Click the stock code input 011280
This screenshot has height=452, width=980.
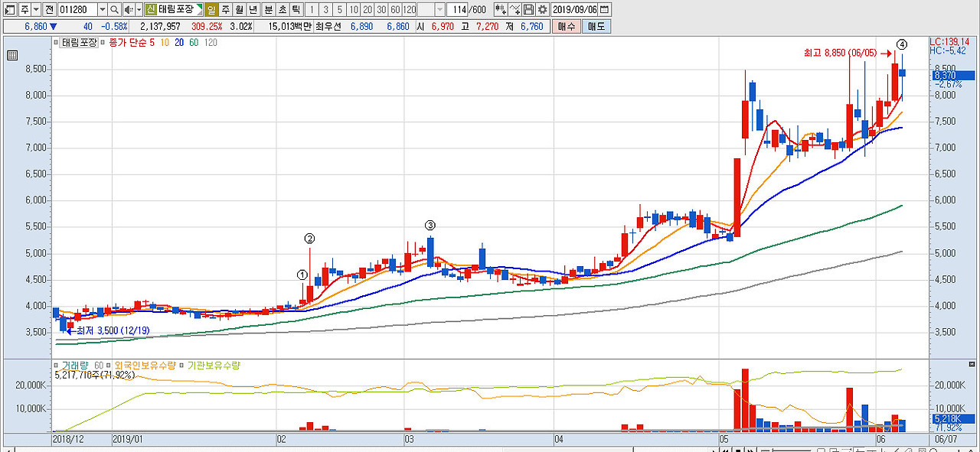tap(77, 10)
